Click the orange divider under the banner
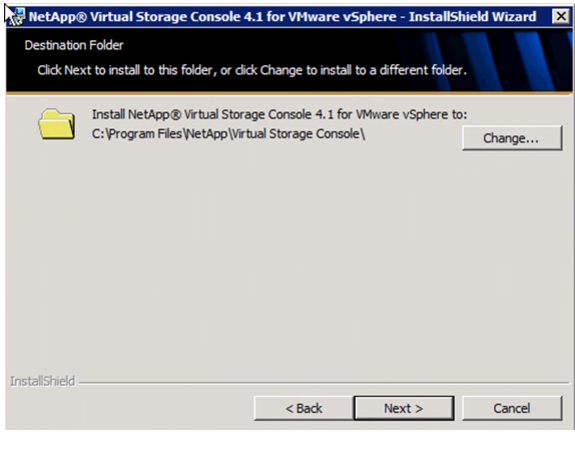 289,93
